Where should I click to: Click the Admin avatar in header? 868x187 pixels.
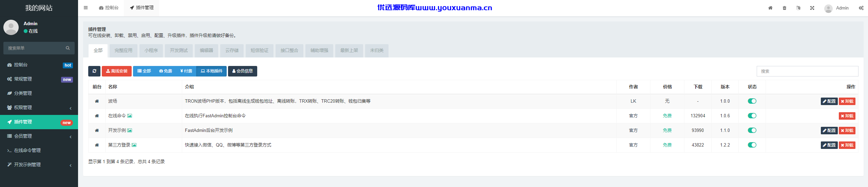(x=828, y=8)
